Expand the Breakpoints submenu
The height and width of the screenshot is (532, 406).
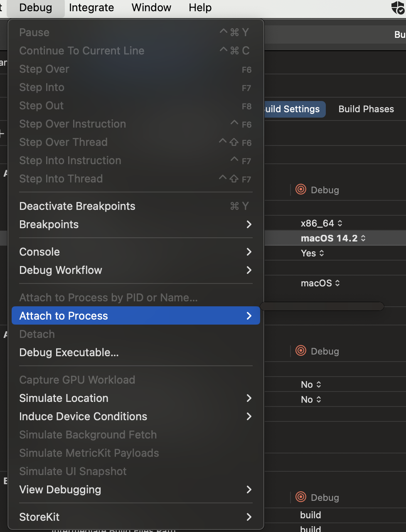[136, 224]
